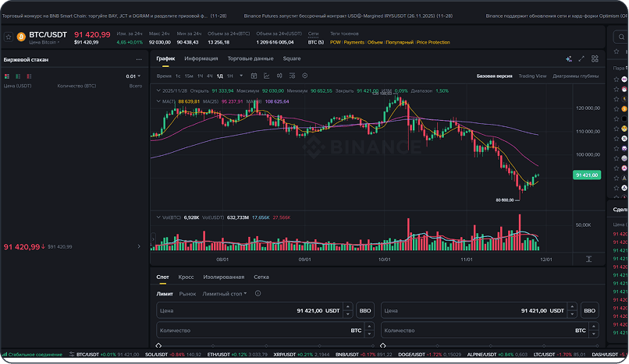Add BTC/USDT to favorites with star

click(x=8, y=37)
